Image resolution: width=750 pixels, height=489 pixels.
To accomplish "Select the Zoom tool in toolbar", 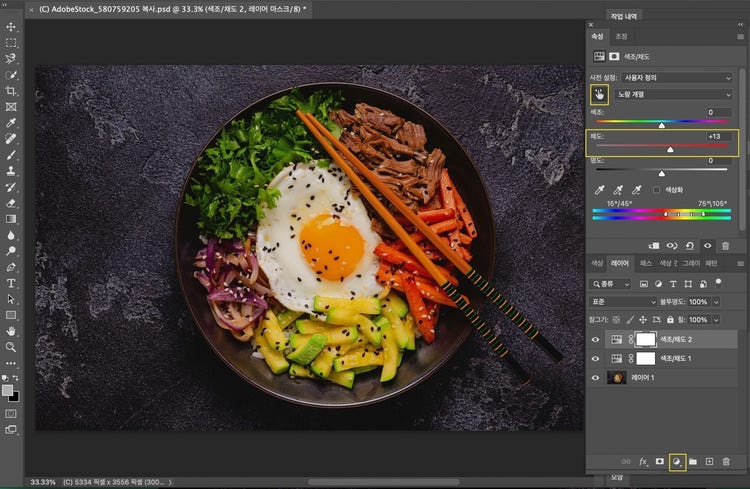I will coord(11,346).
